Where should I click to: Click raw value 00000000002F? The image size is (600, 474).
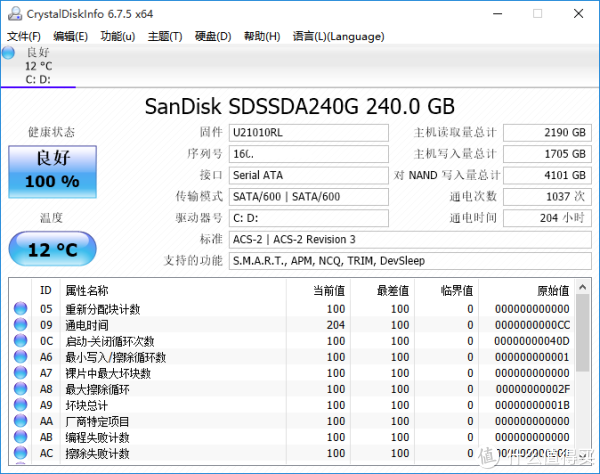(x=533, y=389)
